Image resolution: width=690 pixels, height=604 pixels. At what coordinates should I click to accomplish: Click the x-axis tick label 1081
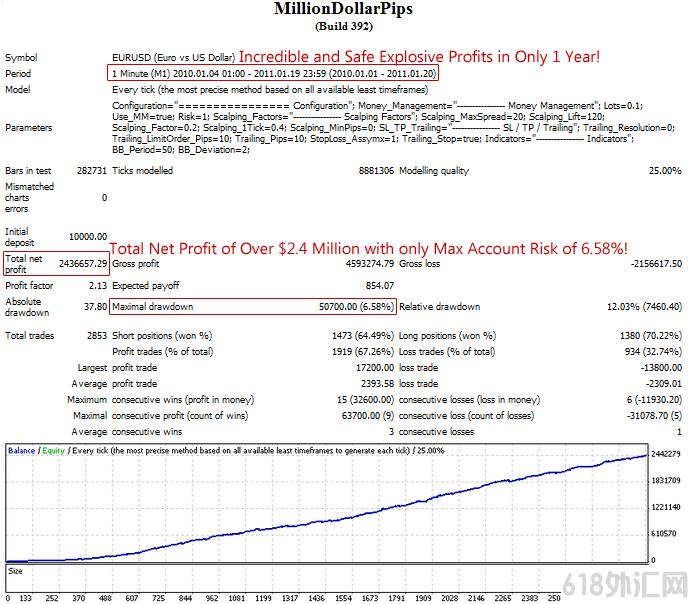tap(237, 598)
